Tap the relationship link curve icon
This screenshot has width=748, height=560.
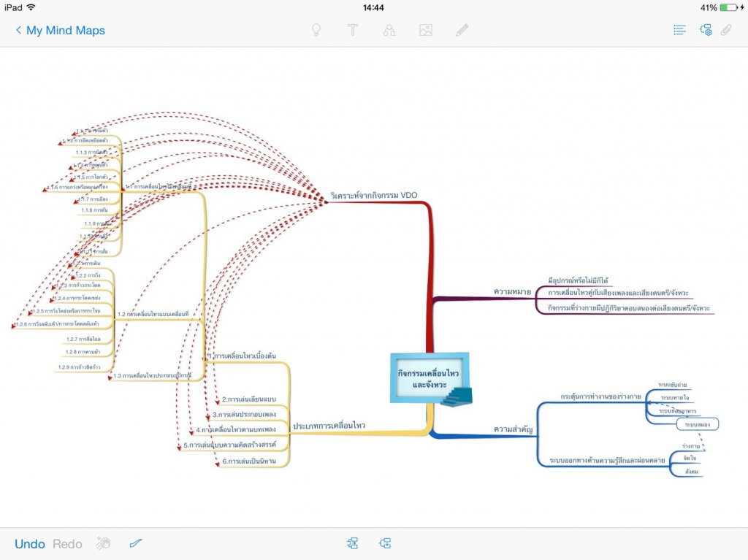coord(136,543)
